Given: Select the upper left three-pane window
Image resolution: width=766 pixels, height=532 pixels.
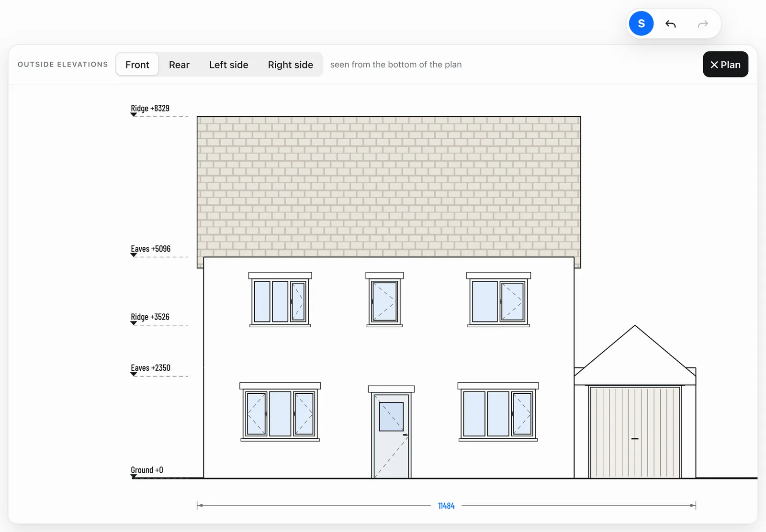Looking at the screenshot, I should pos(280,299).
